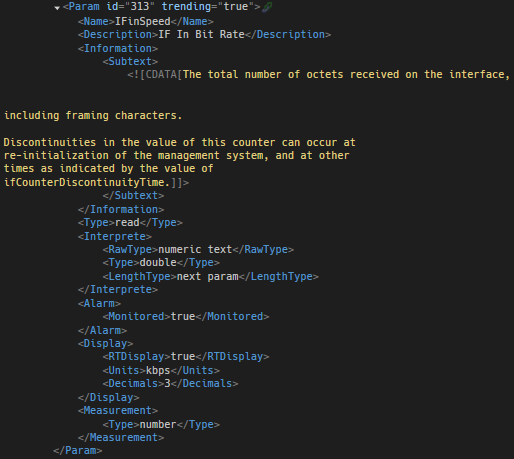The height and width of the screenshot is (459, 514).
Task: Place cursor in the IFinSpeed name value
Action: coord(143,21)
